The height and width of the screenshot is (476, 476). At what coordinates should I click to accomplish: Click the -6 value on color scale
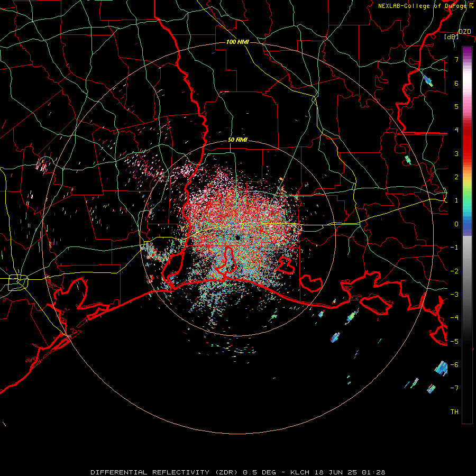pyautogui.click(x=454, y=364)
